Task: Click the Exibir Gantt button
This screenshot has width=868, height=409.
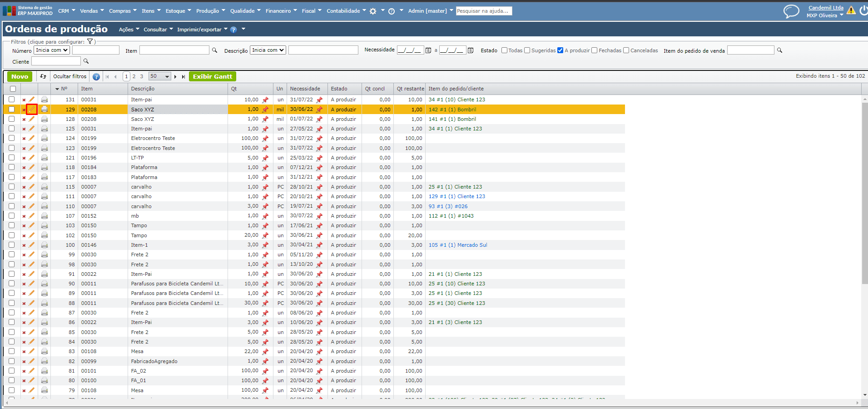Action: [x=212, y=76]
